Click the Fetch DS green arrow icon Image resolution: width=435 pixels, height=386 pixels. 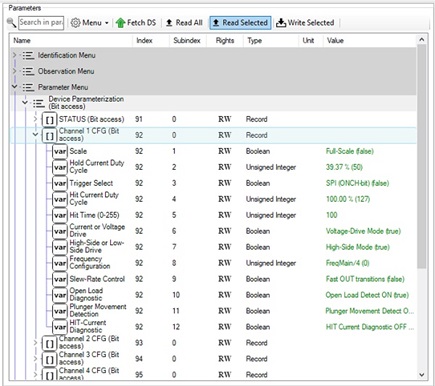click(120, 23)
